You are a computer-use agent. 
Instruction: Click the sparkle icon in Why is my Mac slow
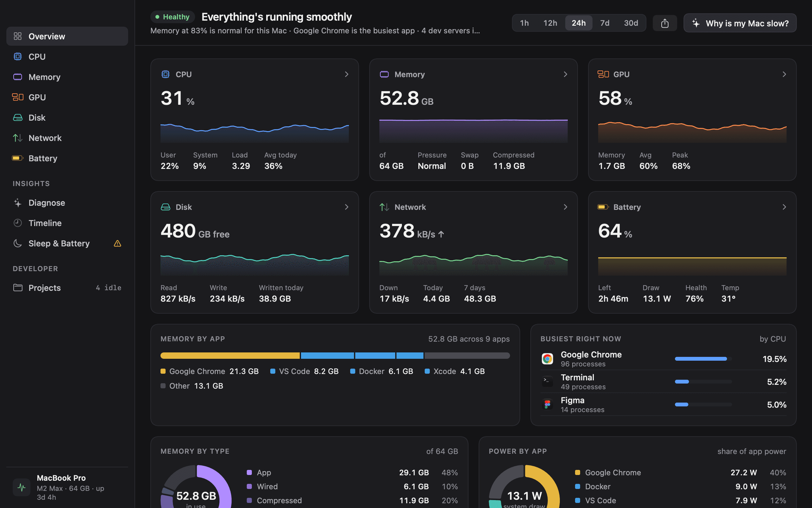click(696, 23)
